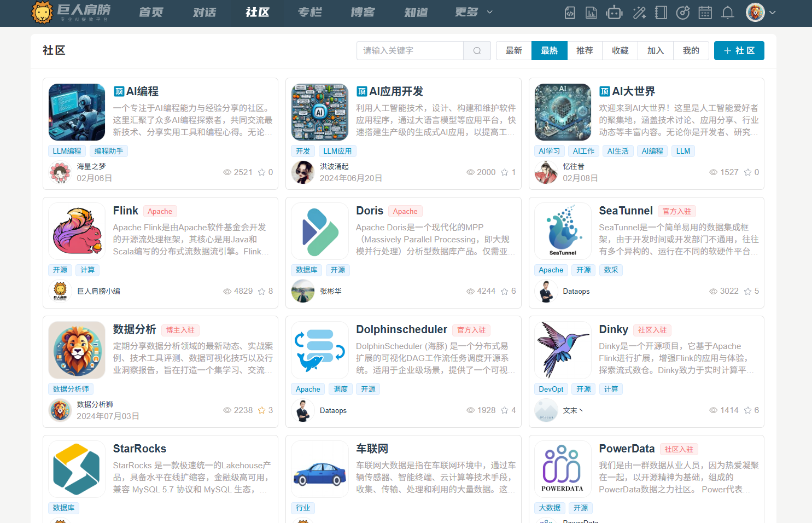
Task: Go to 首页 in top navigation
Action: [x=151, y=12]
